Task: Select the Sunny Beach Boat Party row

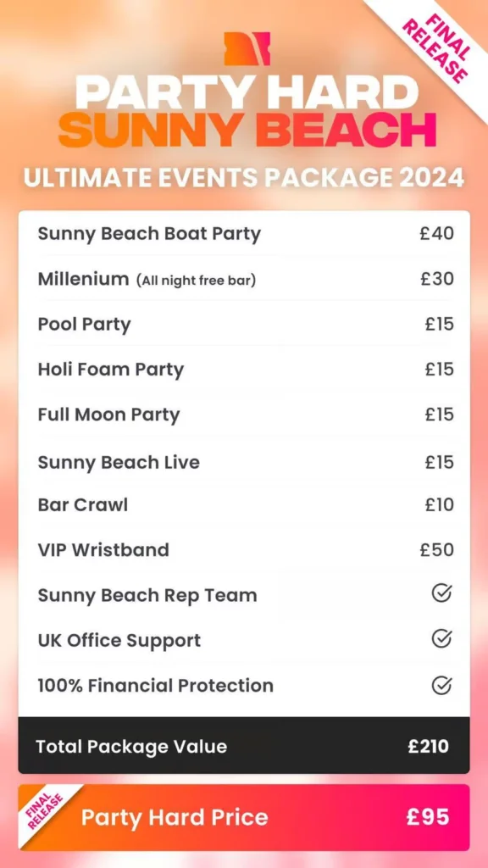Action: 244,233
